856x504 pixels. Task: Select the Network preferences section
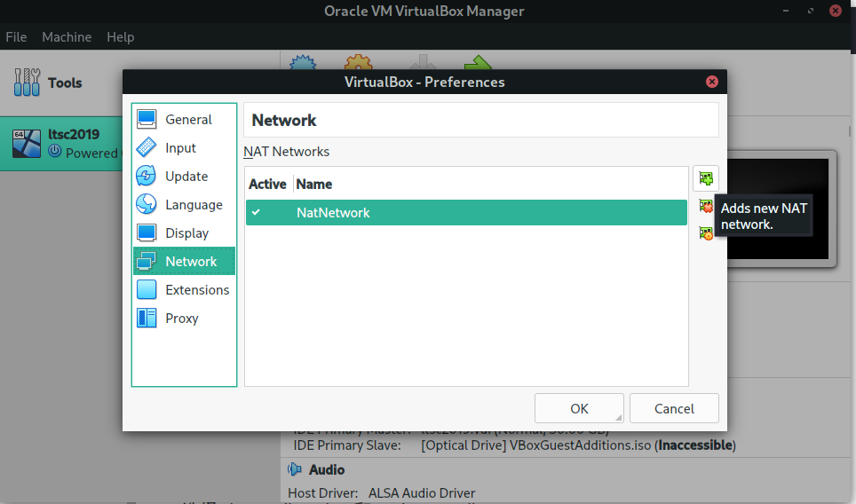click(x=184, y=261)
